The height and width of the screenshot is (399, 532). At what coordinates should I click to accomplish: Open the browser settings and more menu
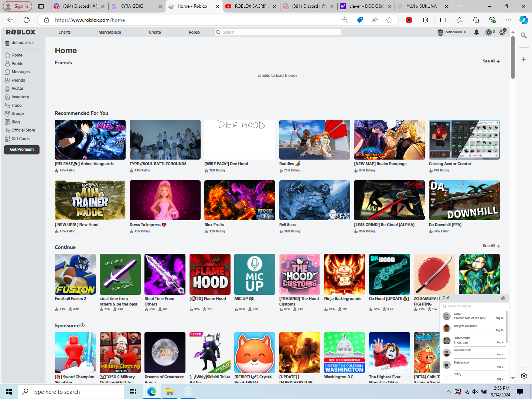[508, 20]
